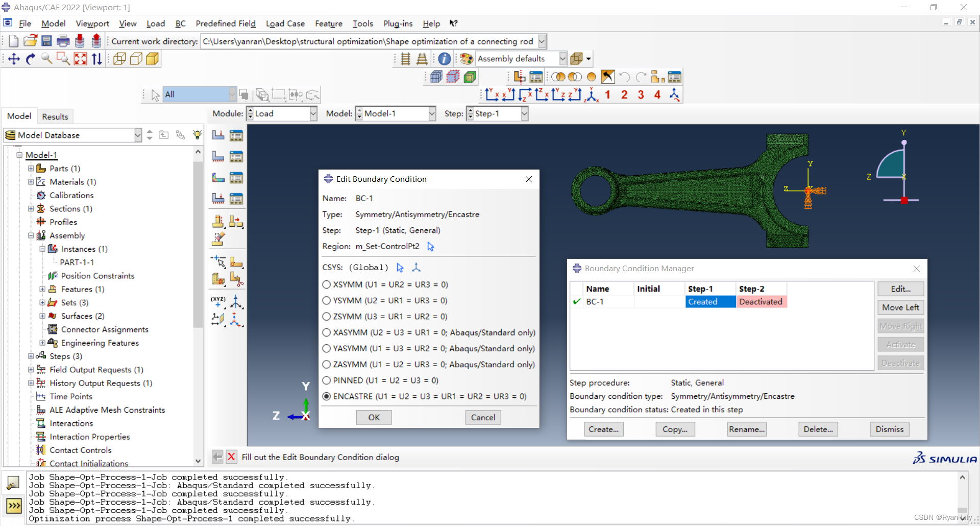Select the Sets (3) tree item

[75, 303]
